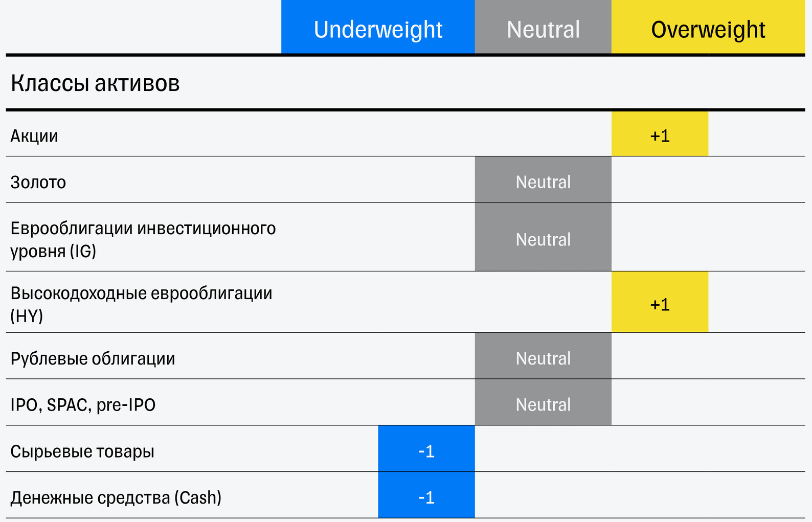Viewport: 812px width, 522px height.
Task: Click the Классы активов section heading
Action: (x=95, y=83)
